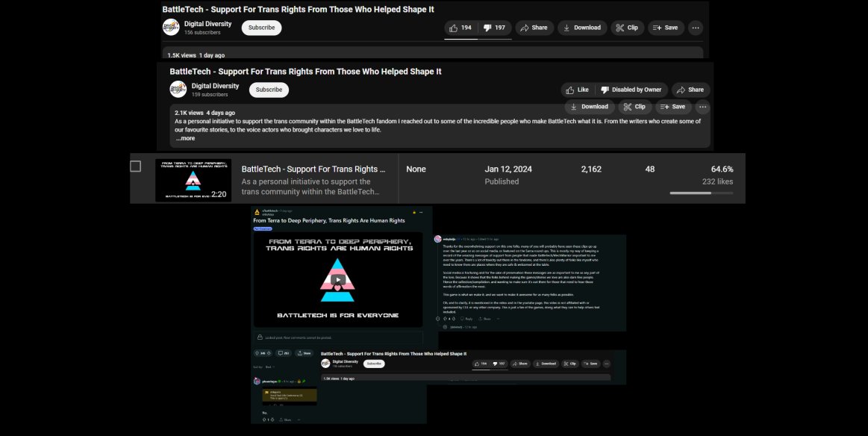Click the Studio row title BattleTech - Support For Trans Rights
868x436 pixels.
point(313,169)
